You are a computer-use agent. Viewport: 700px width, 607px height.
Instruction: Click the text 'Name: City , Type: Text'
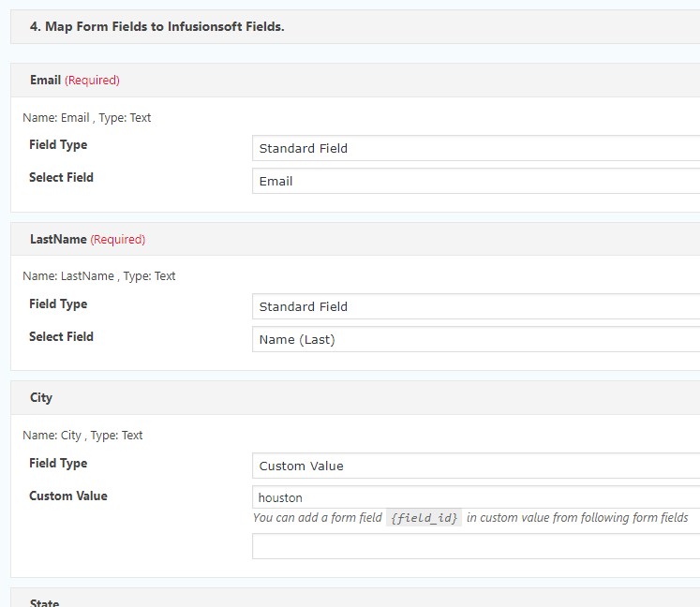pos(82,436)
